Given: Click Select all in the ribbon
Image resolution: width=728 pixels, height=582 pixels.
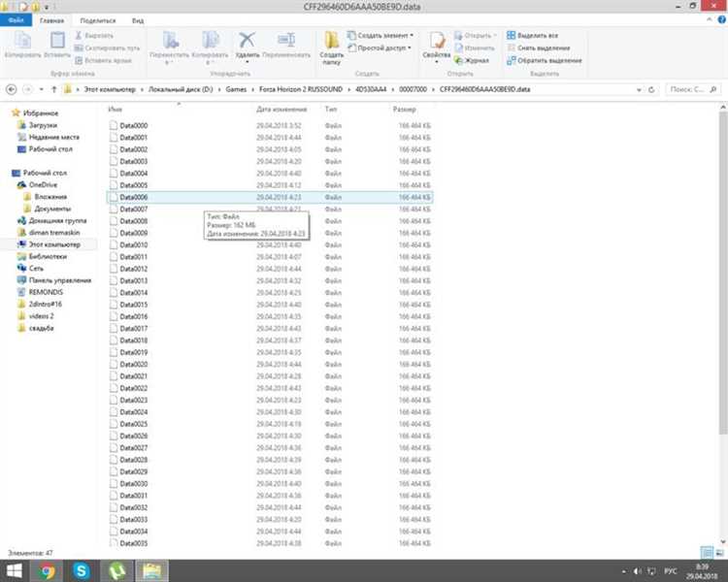Looking at the screenshot, I should 533,35.
